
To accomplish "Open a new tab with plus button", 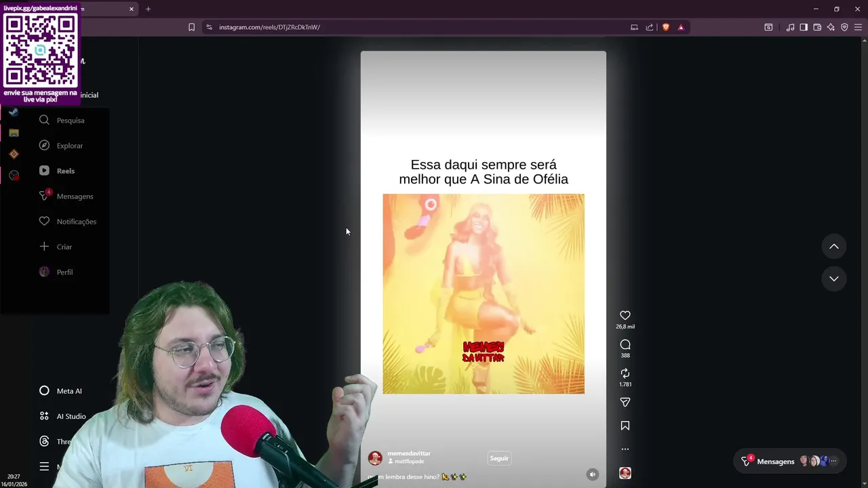I will pyautogui.click(x=148, y=9).
